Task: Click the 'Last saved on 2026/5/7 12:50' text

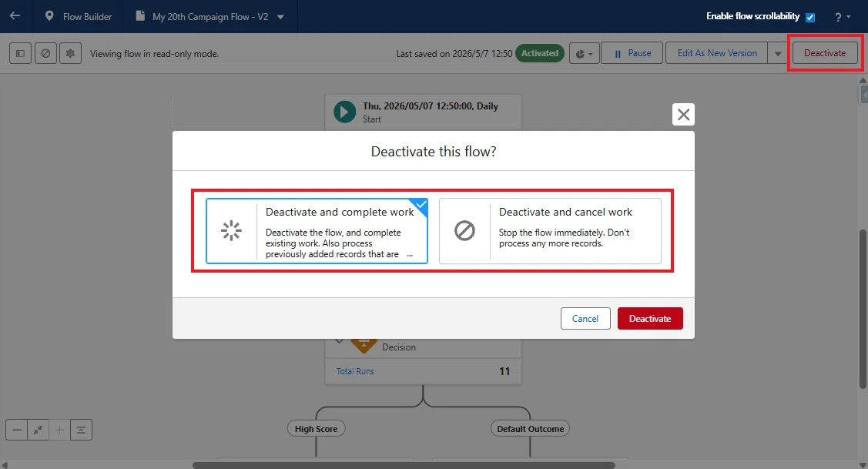Action: 454,54
